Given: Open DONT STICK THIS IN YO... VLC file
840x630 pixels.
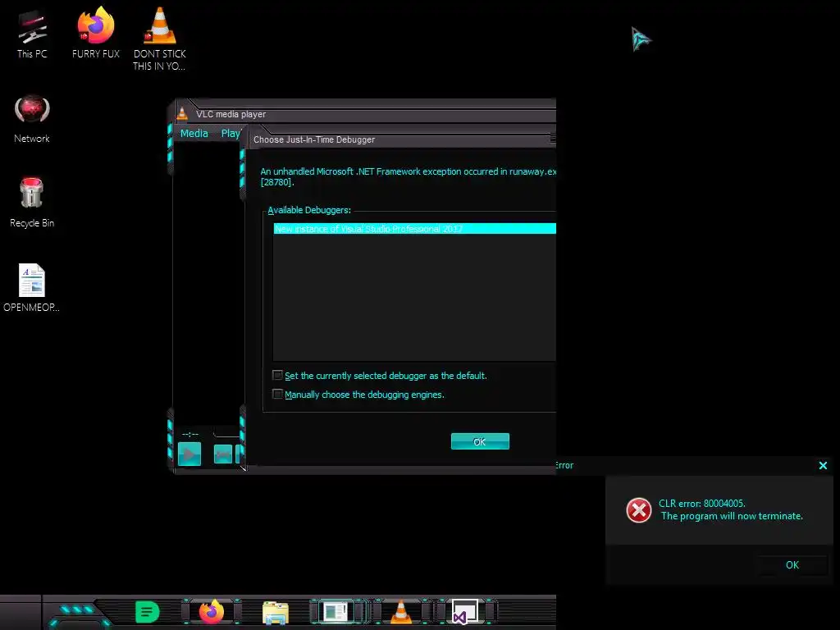Looking at the screenshot, I should point(160,39).
